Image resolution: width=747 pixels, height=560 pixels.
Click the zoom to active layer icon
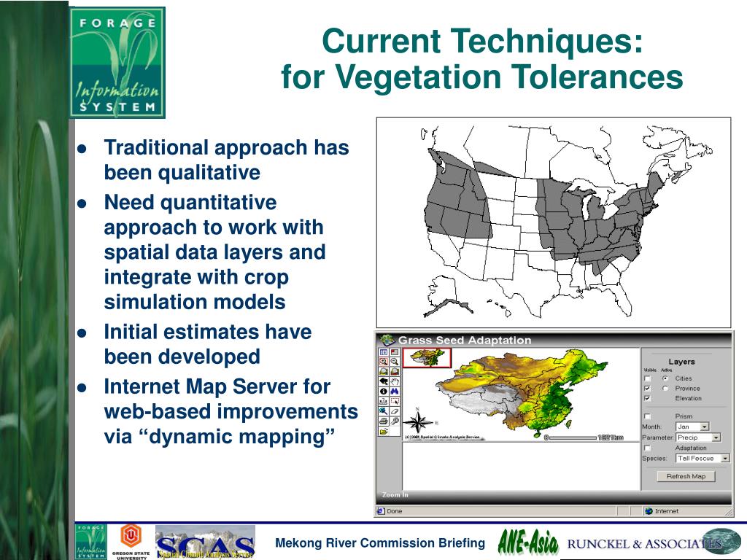pyautogui.click(x=395, y=371)
